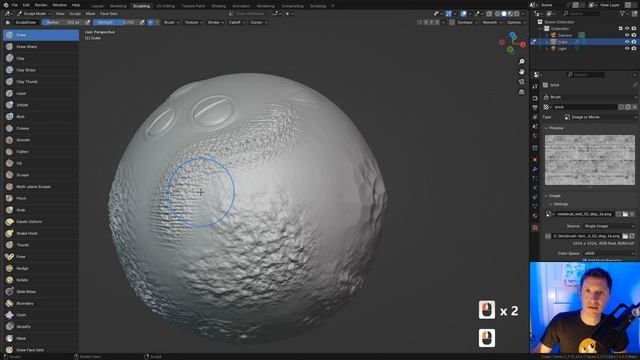Image resolution: width=640 pixels, height=360 pixels.
Task: Select the Elastic Deform brush
Action: [41, 222]
